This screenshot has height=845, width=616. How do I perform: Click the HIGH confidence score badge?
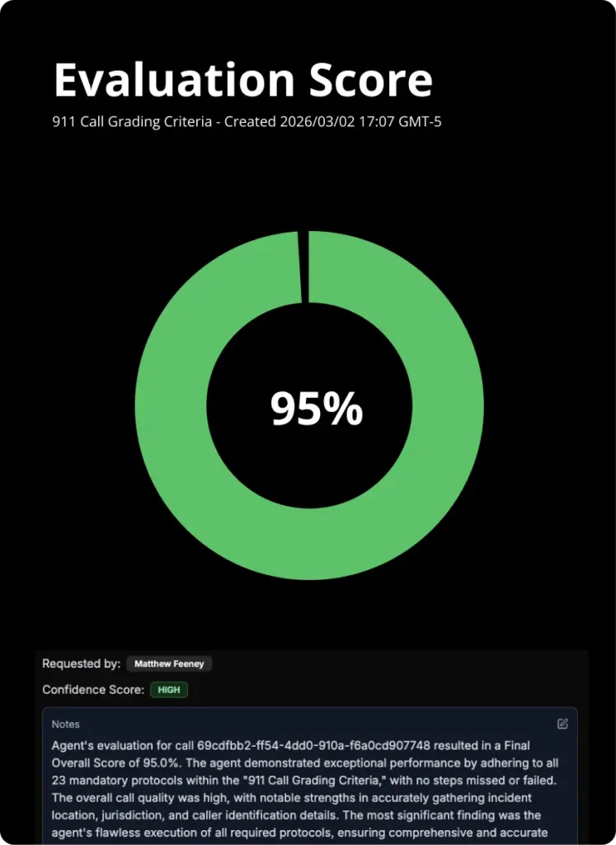169,690
